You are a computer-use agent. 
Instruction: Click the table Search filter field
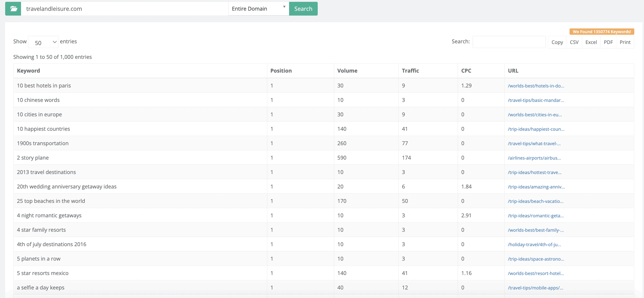coord(509,42)
